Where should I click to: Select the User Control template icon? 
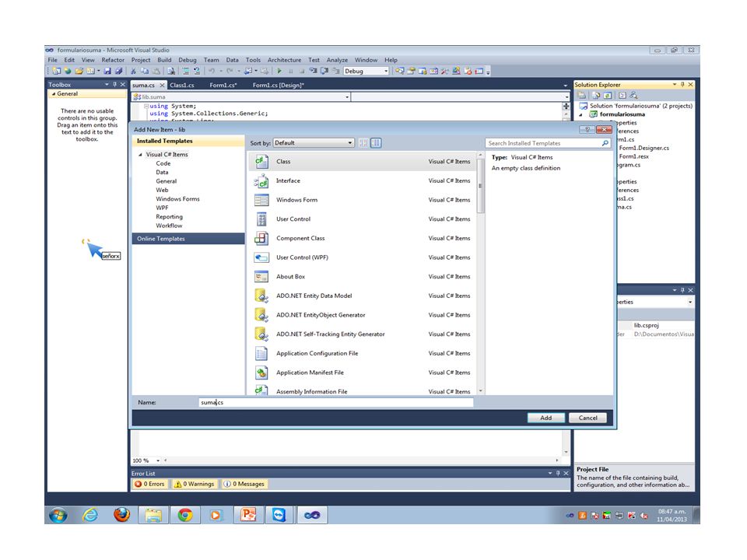pyautogui.click(x=261, y=219)
